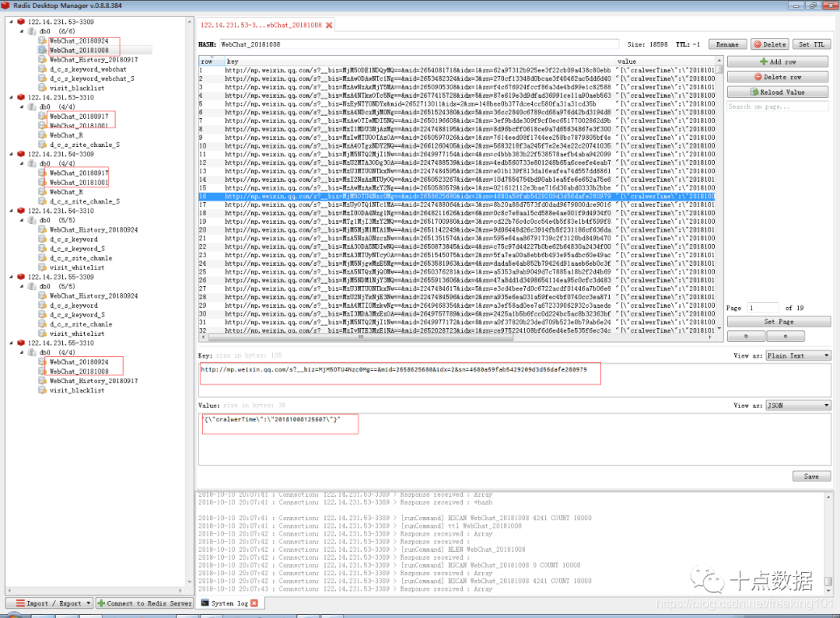Click the table's vertical scrollbar

719,194
